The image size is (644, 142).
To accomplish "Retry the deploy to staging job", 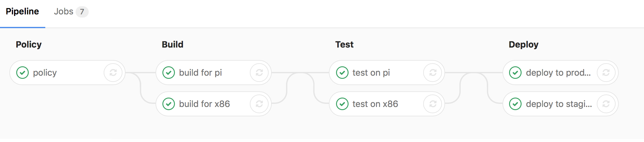I will 606,104.
